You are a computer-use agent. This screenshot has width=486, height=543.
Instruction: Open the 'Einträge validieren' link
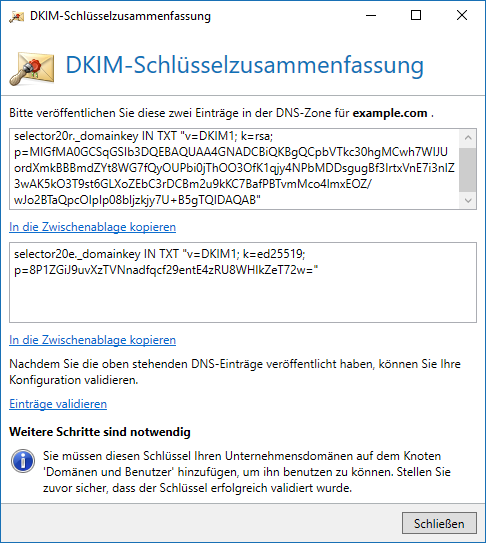click(x=58, y=404)
